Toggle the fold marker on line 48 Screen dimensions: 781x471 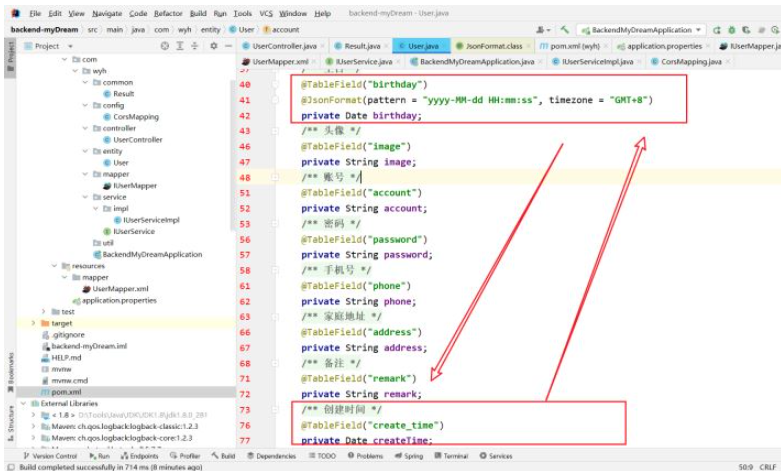click(x=275, y=177)
